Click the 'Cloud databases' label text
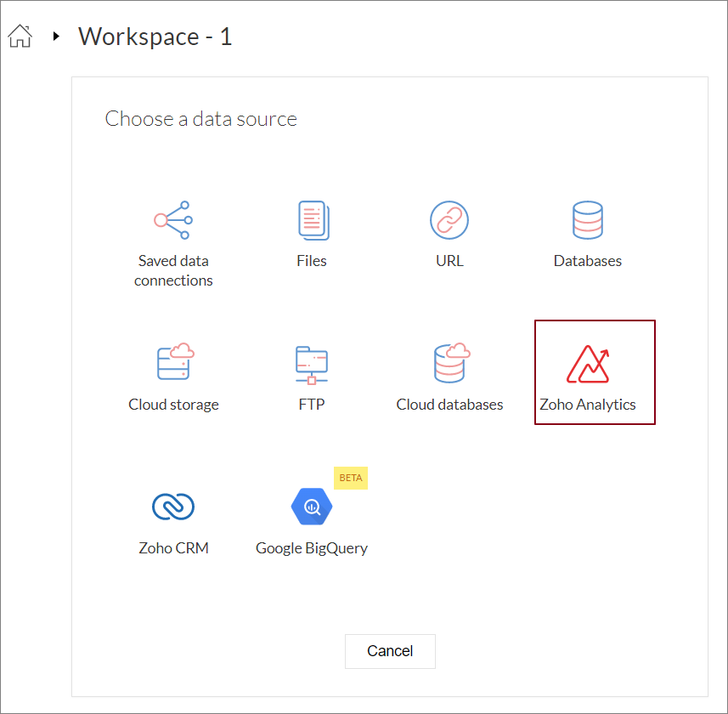The height and width of the screenshot is (714, 728). (x=449, y=405)
